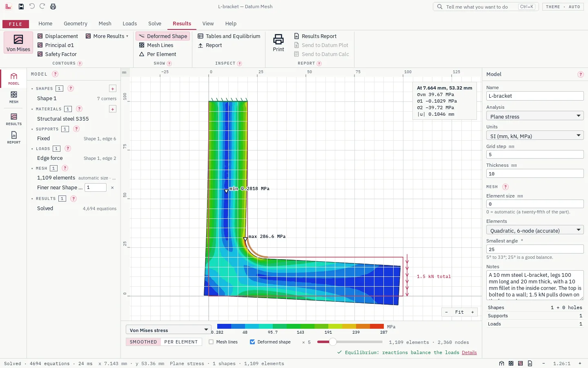The height and width of the screenshot is (368, 588).
Task: Collapse the SUPPORTS tree section
Action: point(32,129)
